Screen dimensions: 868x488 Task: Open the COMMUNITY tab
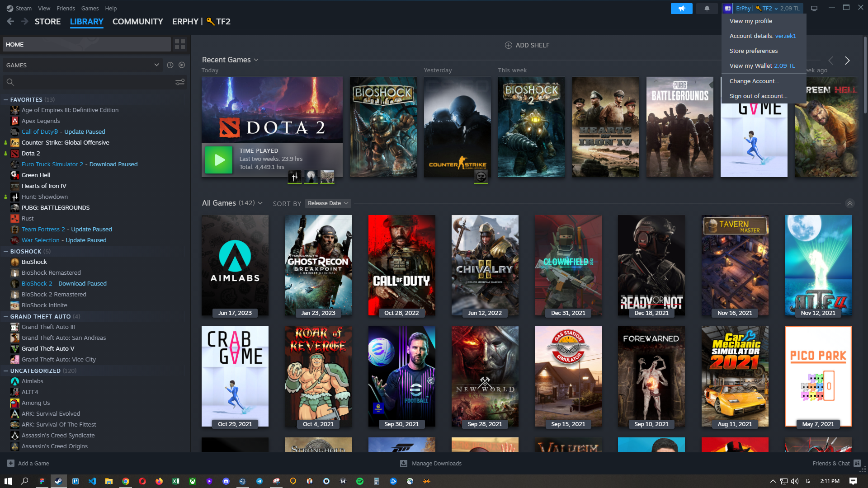tap(137, 21)
